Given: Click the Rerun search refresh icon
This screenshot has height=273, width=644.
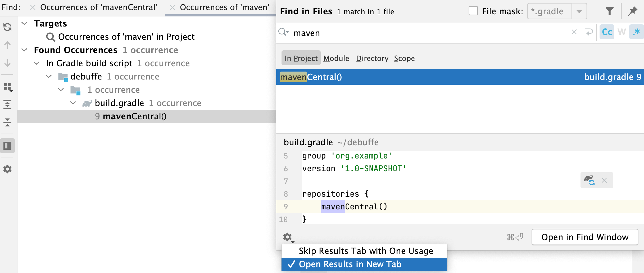Looking at the screenshot, I should [x=7, y=27].
